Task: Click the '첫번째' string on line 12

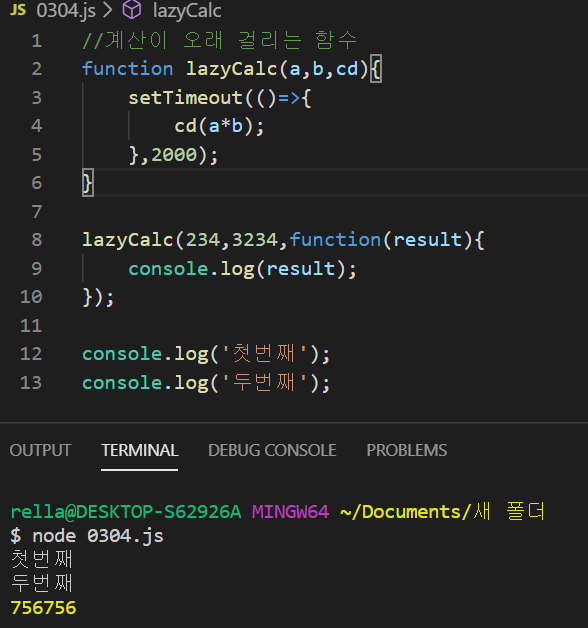Action: [x=264, y=354]
